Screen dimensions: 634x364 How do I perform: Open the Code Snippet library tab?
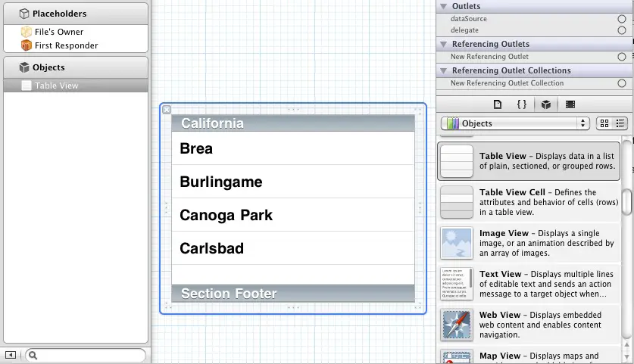[x=522, y=104]
